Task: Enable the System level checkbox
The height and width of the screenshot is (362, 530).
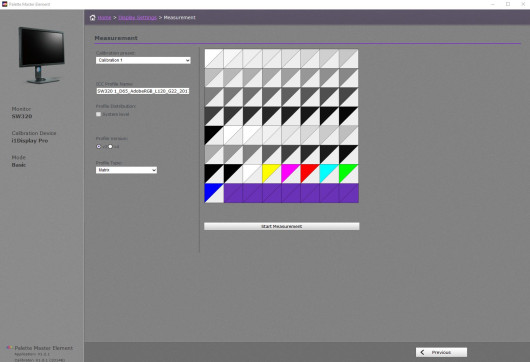Action: 98,114
